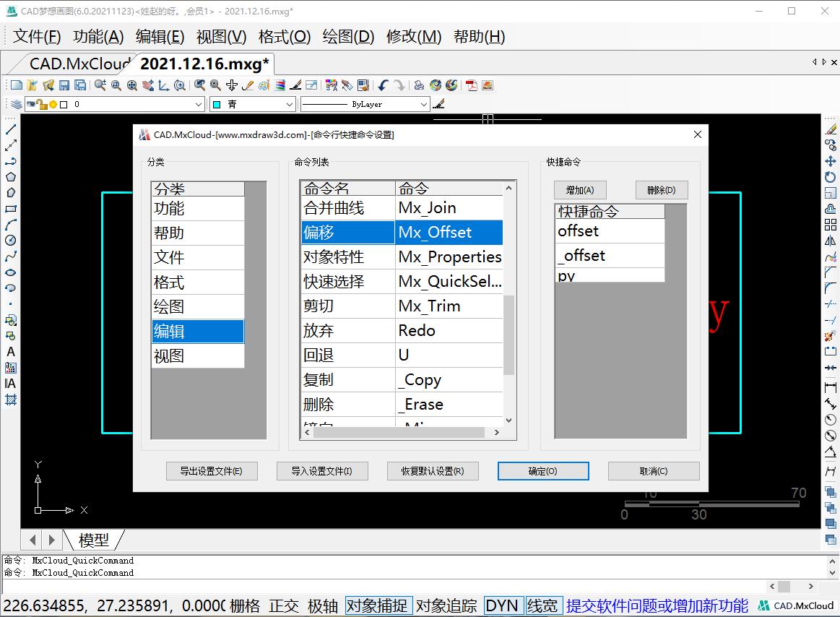Open the Print tool from the toolbar

coord(418,85)
